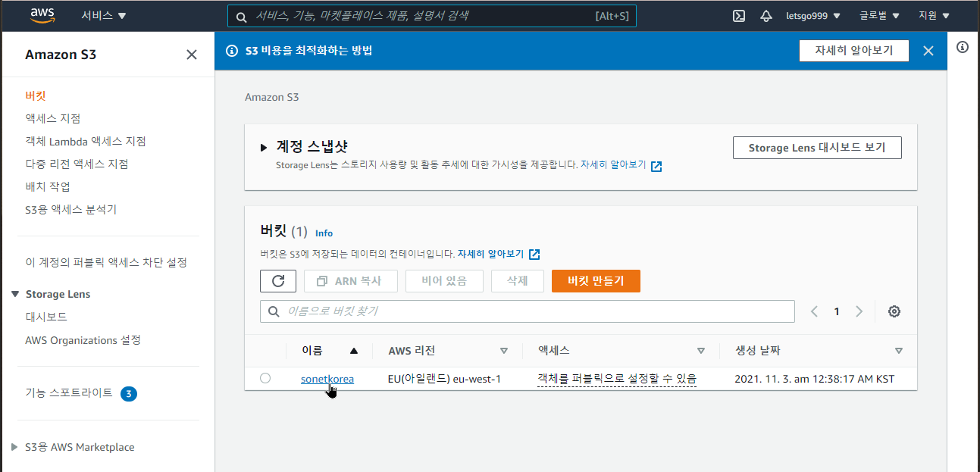
Task: Open the AWS home logo
Action: point(44,15)
